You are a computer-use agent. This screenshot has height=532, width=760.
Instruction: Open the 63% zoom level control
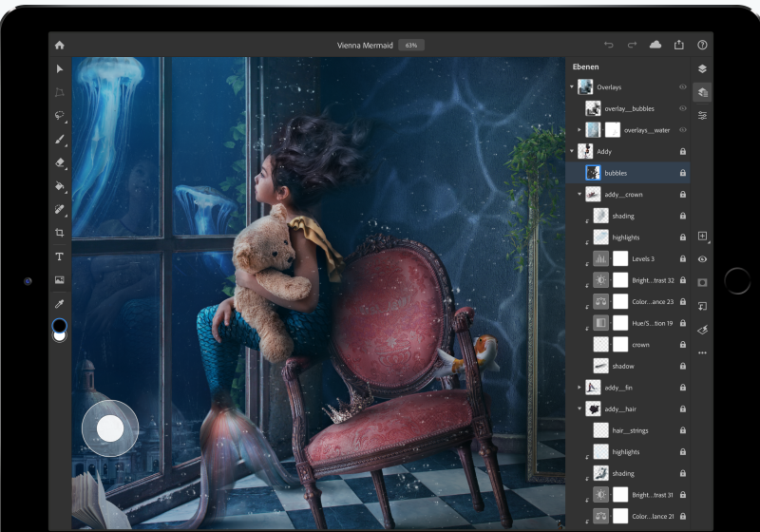(411, 45)
